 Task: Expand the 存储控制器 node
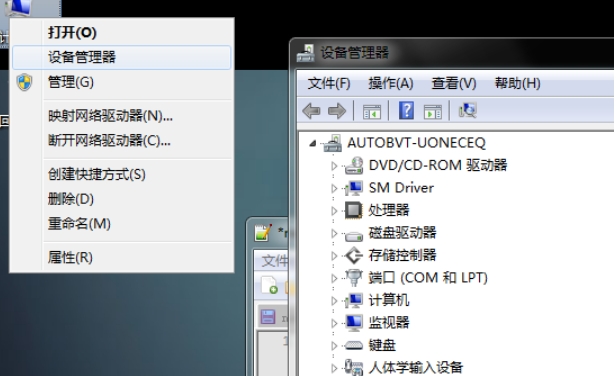(334, 256)
